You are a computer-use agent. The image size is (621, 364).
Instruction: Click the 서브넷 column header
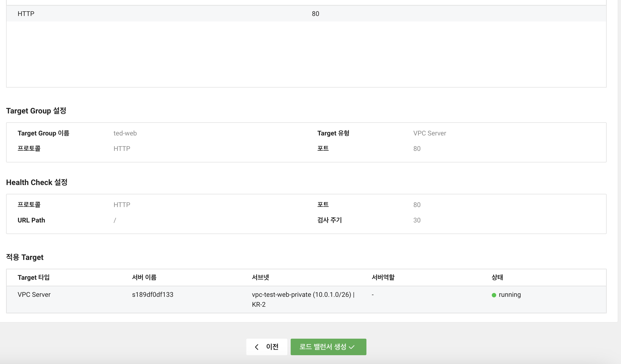point(260,278)
